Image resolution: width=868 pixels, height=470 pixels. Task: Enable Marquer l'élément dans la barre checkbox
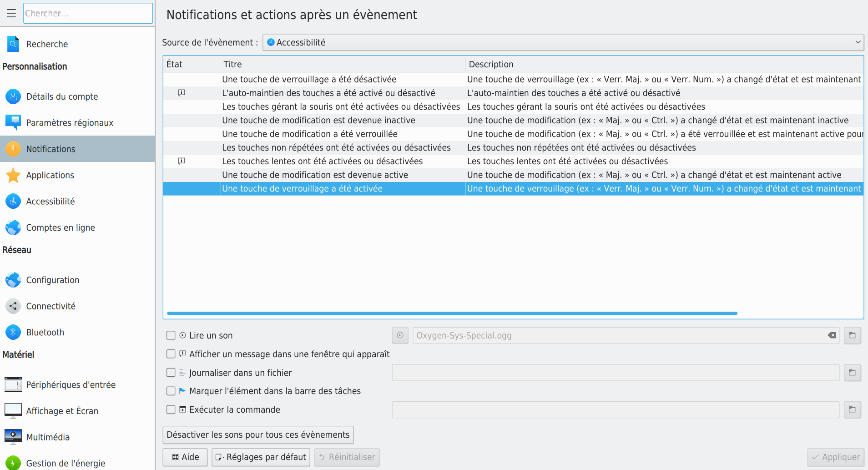pos(171,391)
